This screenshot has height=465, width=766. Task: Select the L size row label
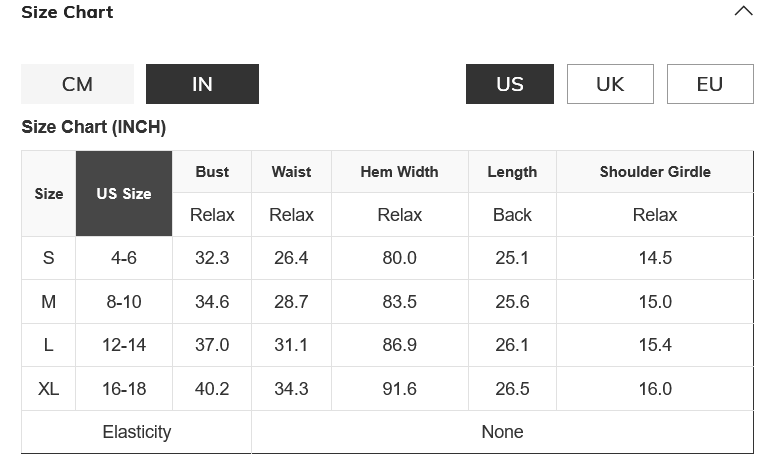[48, 345]
